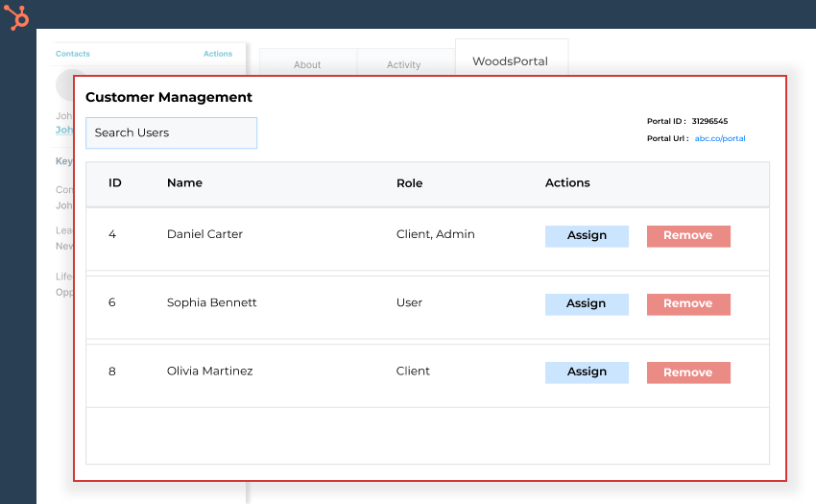Remove Daniel Carter from the list
Screen dimensions: 816x504
[x=688, y=236]
